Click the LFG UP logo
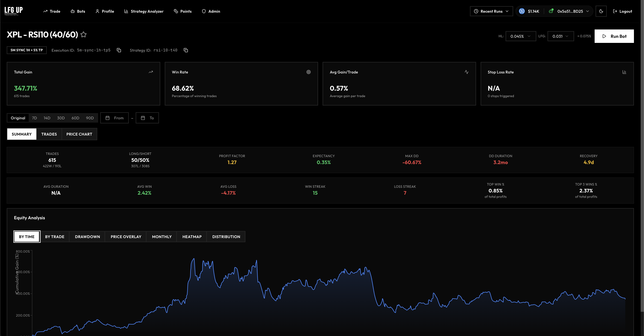The width and height of the screenshot is (644, 336). [13, 11]
